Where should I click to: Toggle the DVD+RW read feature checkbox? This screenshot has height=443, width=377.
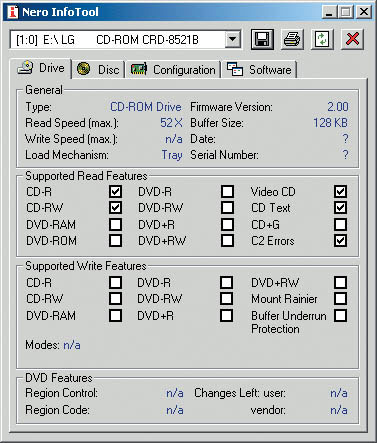(x=227, y=240)
